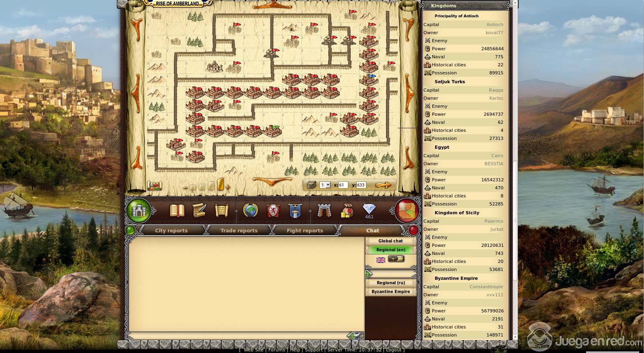This screenshot has height=353, width=644.
Task: Open the map level dropdown showing 1
Action: (x=325, y=185)
